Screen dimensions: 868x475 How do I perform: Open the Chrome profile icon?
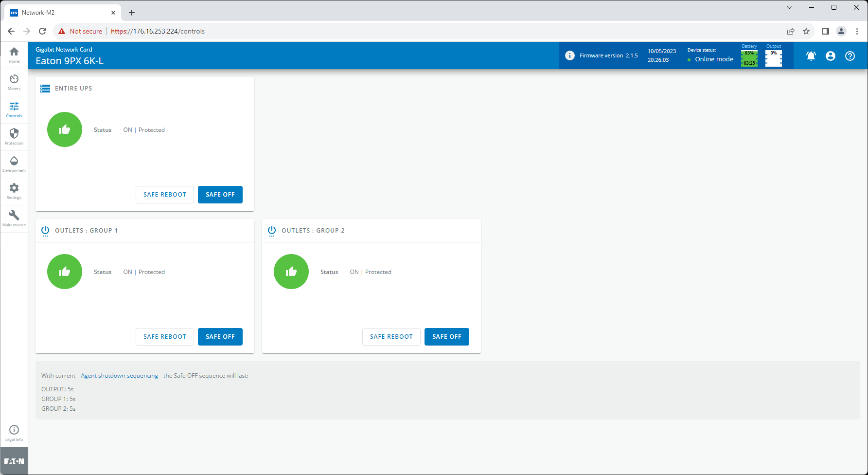click(x=841, y=31)
